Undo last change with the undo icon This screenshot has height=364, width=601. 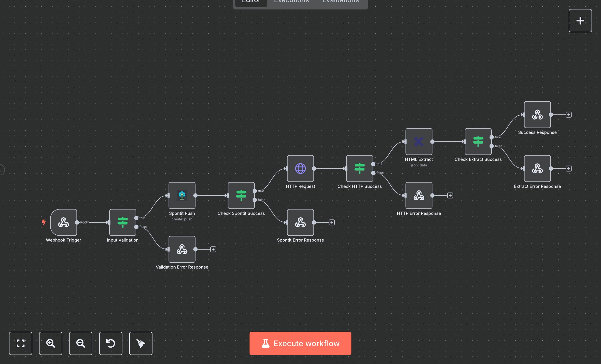coord(110,343)
